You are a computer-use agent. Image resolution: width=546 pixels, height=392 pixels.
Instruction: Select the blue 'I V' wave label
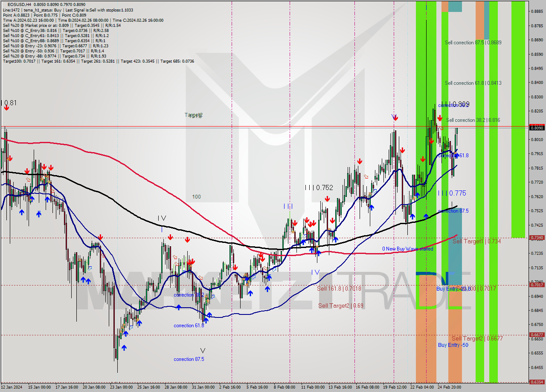[x=315, y=272]
